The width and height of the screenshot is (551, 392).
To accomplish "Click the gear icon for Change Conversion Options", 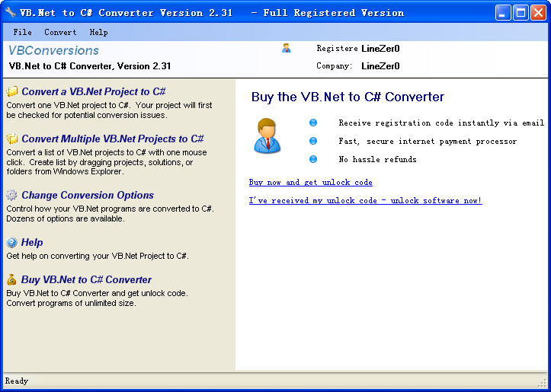I will pos(11,195).
